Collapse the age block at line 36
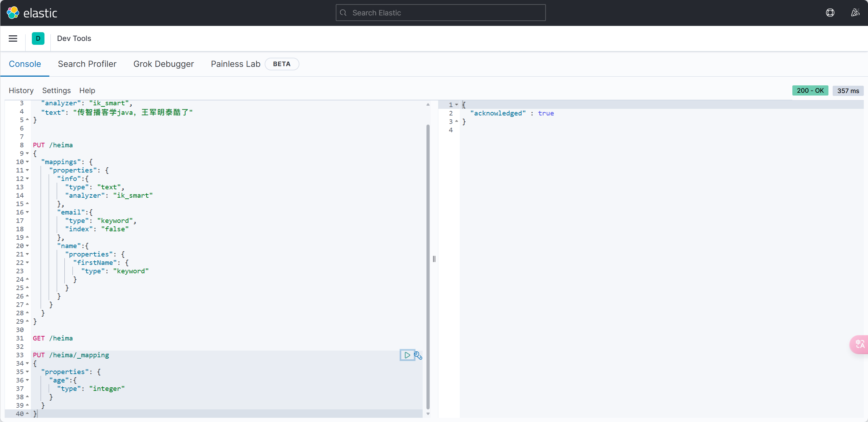Image resolution: width=868 pixels, height=422 pixels. (x=27, y=380)
